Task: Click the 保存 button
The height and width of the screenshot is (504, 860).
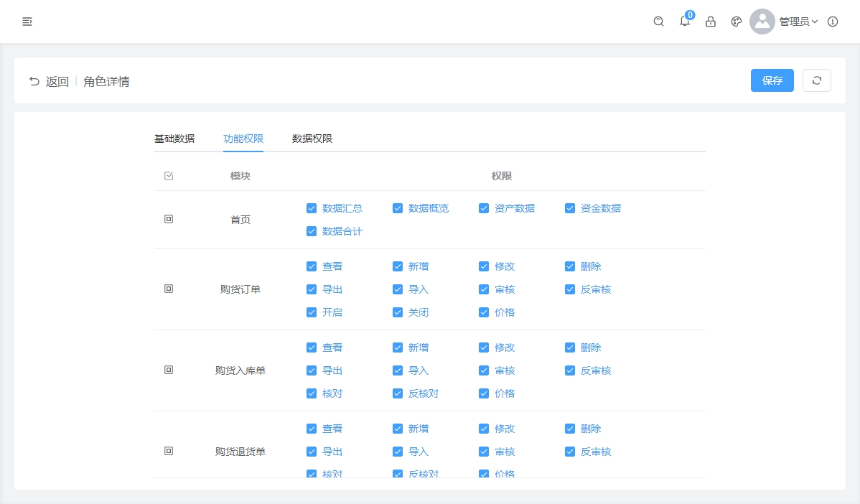Action: pos(772,80)
